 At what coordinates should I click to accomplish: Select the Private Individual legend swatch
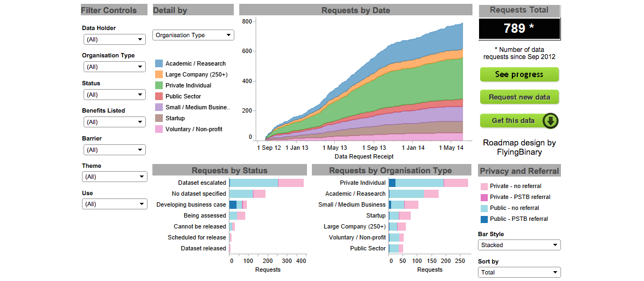click(159, 85)
